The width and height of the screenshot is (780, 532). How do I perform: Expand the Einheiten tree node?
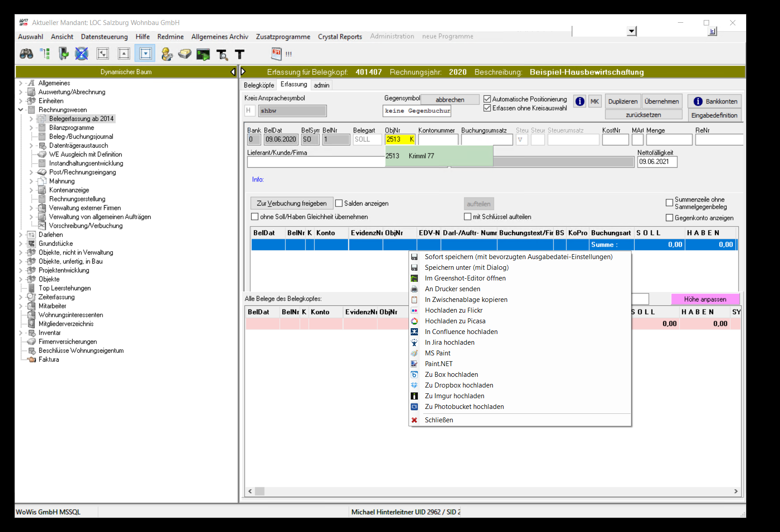point(21,101)
